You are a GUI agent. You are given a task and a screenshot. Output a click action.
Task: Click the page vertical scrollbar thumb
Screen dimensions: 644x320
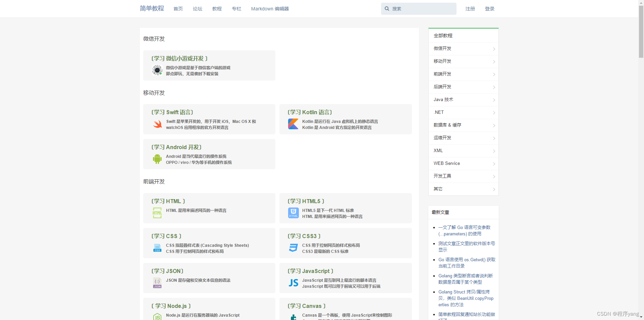[641, 32]
